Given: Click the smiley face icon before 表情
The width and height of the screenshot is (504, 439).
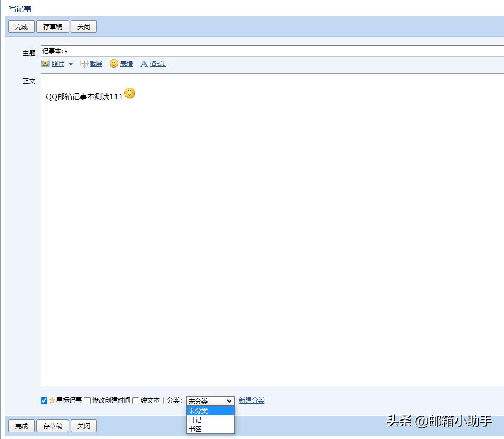Looking at the screenshot, I should [x=114, y=63].
